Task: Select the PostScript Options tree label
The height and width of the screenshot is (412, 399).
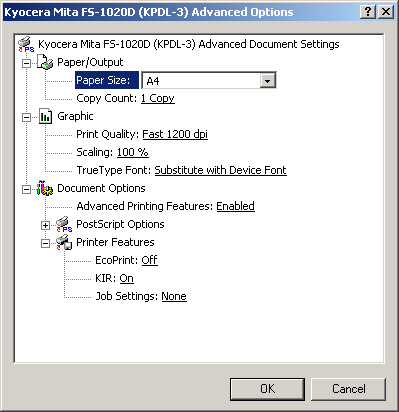Action: tap(120, 224)
